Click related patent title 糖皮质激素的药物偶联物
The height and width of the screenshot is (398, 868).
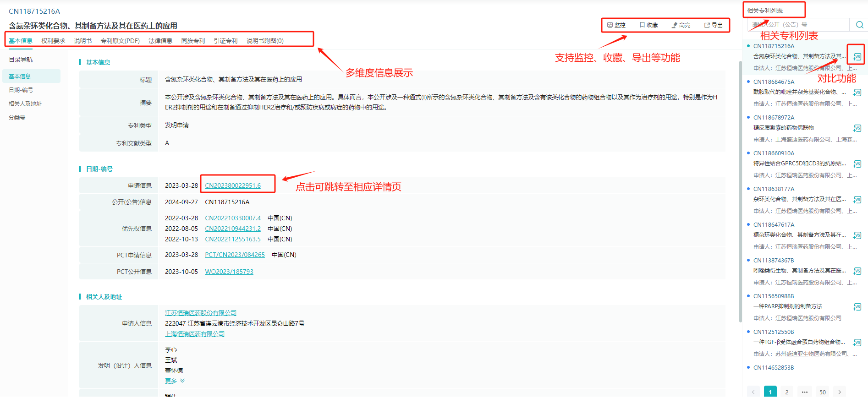[x=784, y=128]
